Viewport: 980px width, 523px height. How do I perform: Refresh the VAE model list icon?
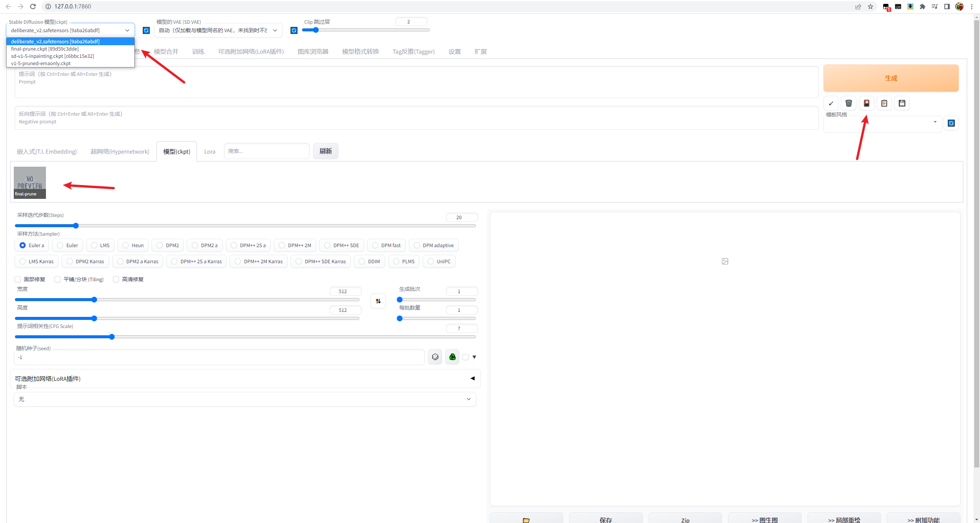[294, 30]
